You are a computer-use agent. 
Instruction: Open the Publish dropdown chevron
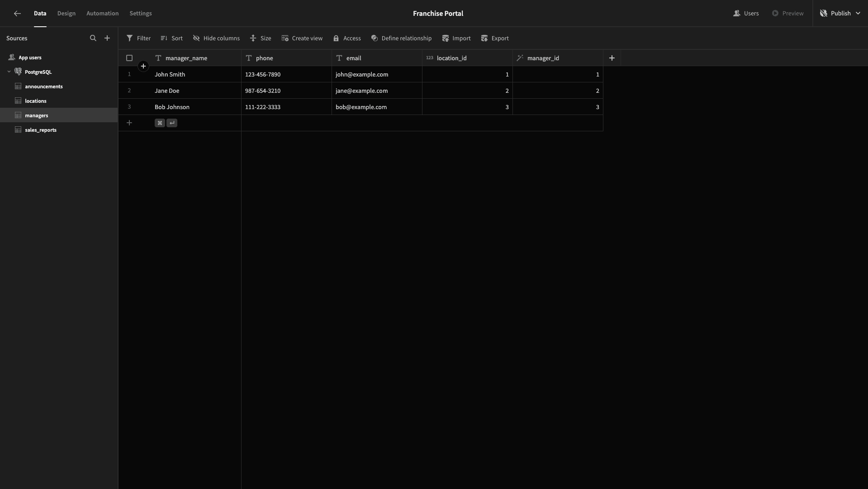(x=858, y=14)
